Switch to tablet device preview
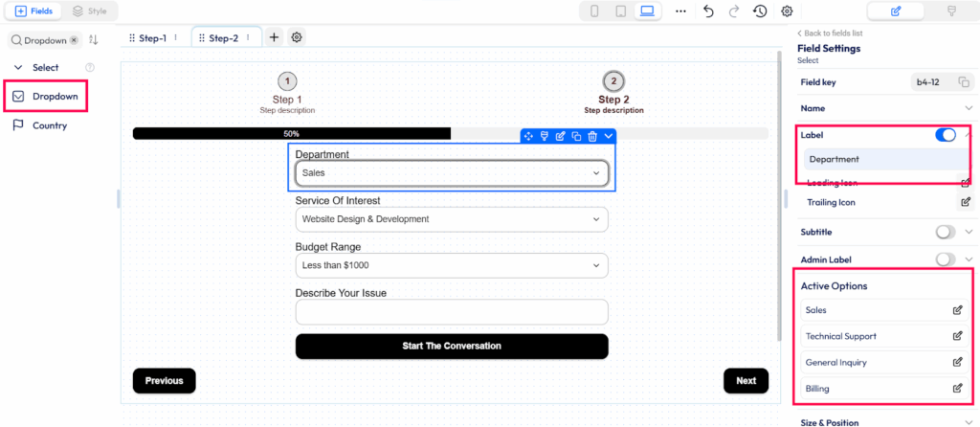This screenshot has height=427, width=980. tap(620, 11)
